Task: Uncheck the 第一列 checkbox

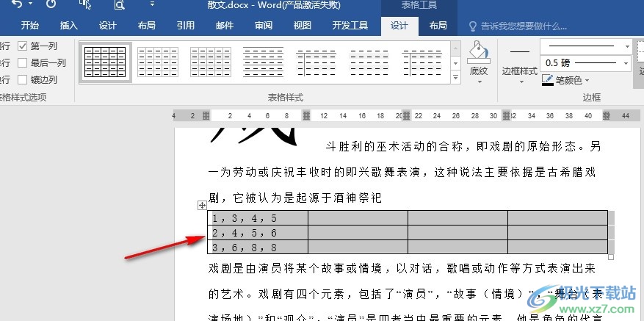Action: click(22, 46)
